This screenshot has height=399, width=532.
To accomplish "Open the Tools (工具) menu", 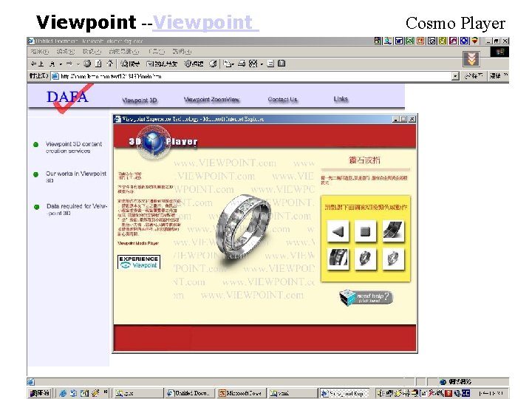I will pos(157,52).
